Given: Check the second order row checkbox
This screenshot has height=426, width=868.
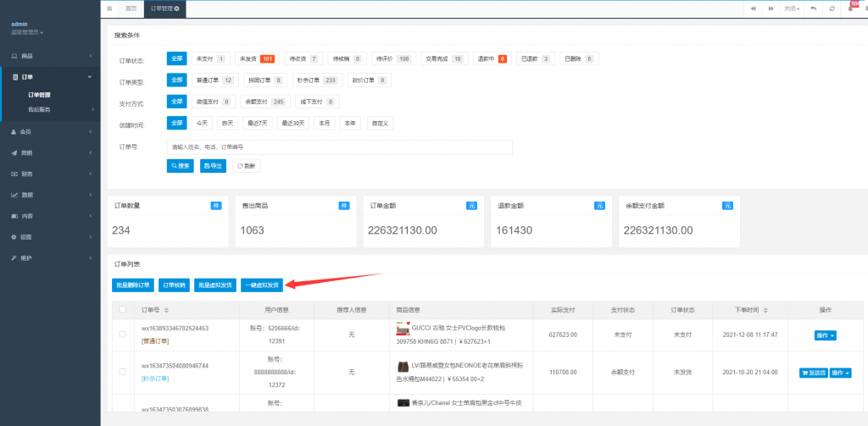Looking at the screenshot, I should tap(122, 372).
